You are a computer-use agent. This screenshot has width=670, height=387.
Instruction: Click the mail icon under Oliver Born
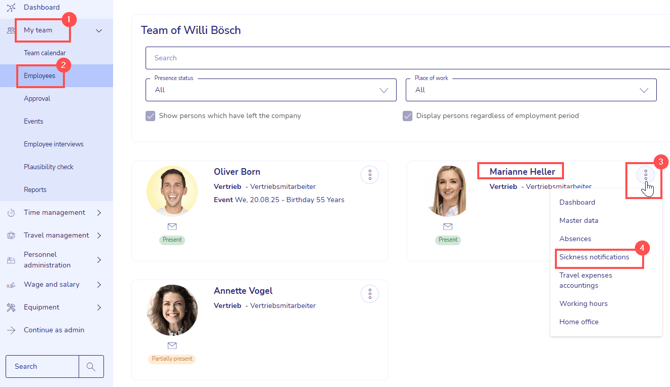172,226
